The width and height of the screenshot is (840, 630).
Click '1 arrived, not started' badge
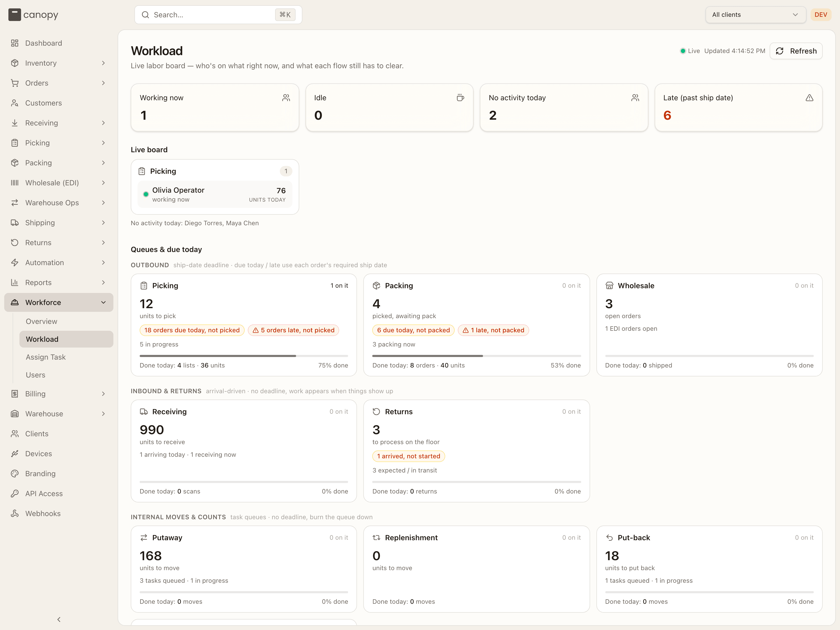(409, 456)
